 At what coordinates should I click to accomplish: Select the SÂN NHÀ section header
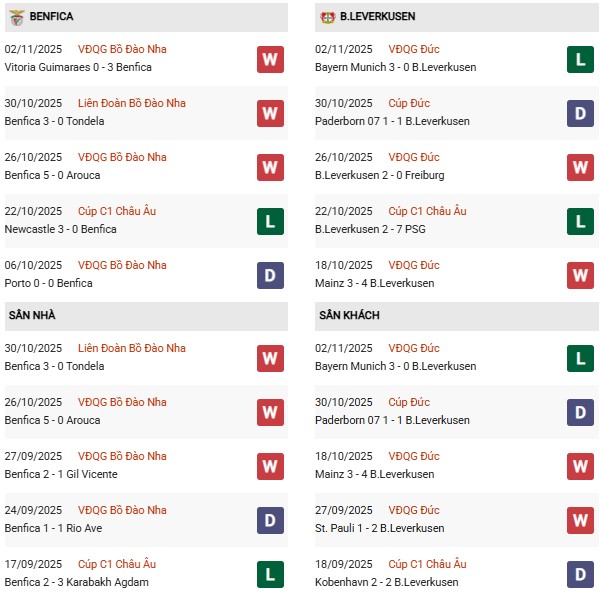pyautogui.click(x=32, y=316)
